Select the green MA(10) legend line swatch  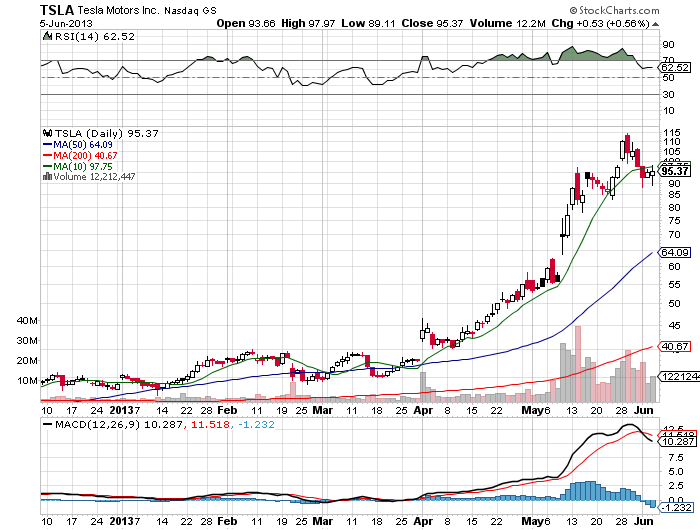point(47,166)
